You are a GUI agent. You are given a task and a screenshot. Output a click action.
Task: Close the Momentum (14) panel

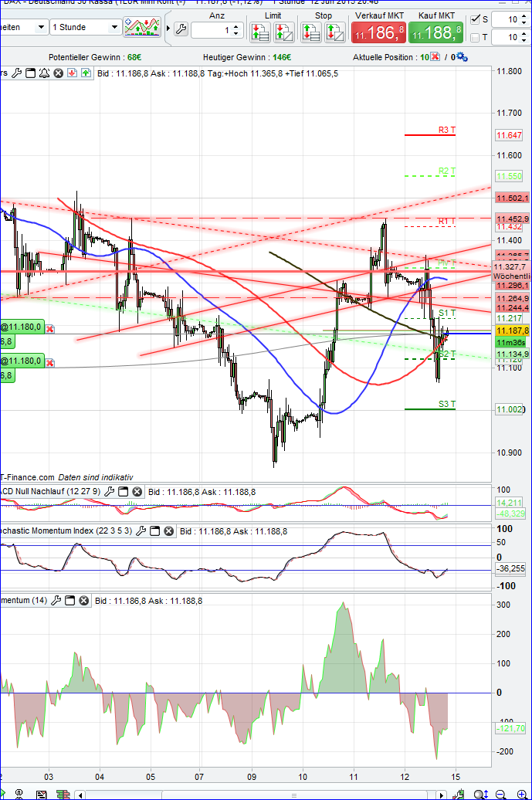point(84,601)
